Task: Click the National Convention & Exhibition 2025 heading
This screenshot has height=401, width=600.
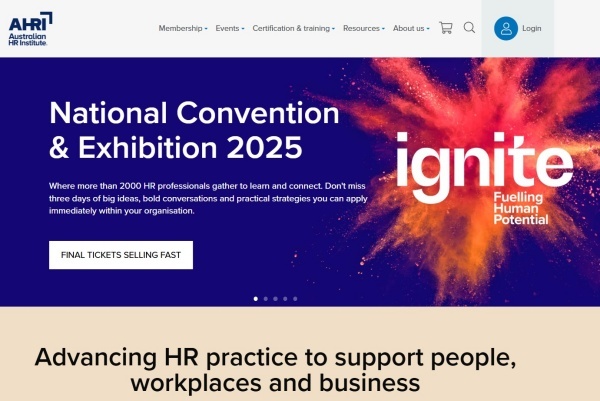Action: pyautogui.click(x=194, y=130)
